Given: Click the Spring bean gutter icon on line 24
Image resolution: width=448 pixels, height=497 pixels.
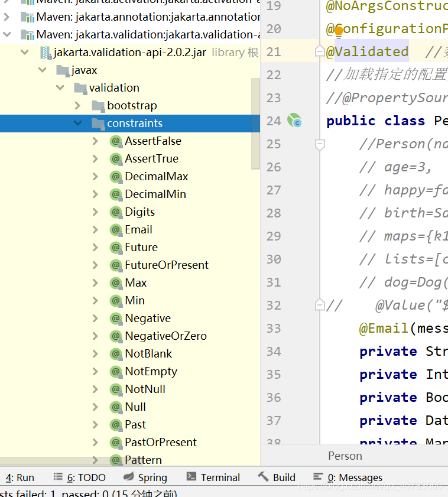Looking at the screenshot, I should coord(294,121).
